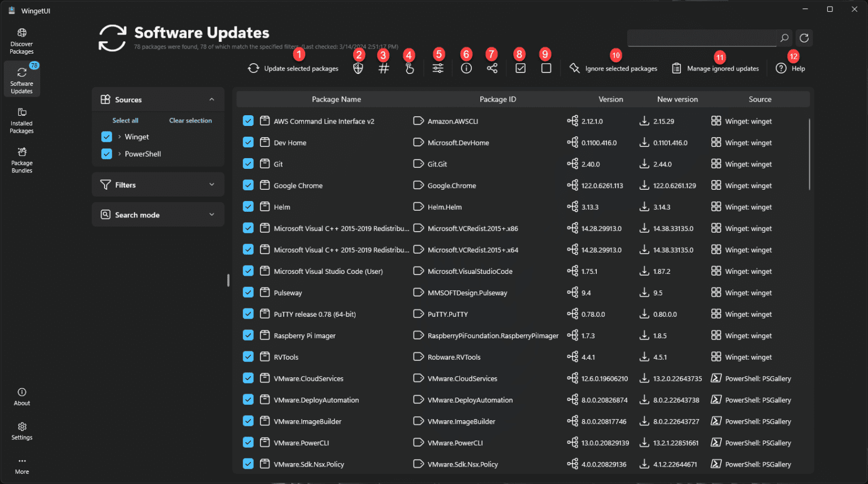Select the skip hash check icon
Image resolution: width=868 pixels, height=484 pixels.
tap(383, 67)
